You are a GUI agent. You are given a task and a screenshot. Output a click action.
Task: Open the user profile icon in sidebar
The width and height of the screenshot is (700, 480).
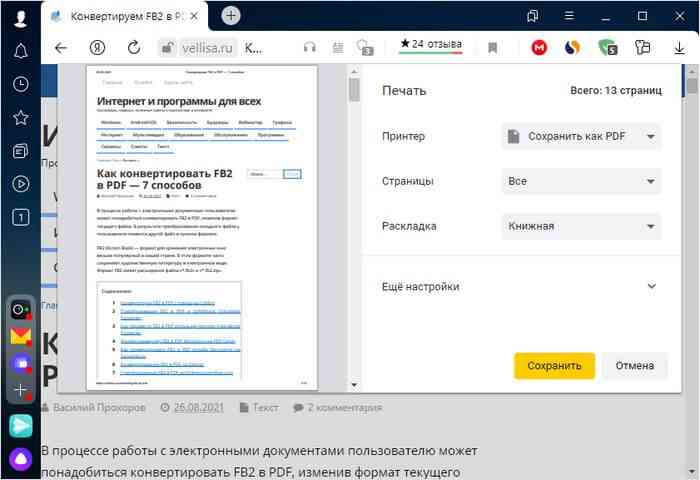(21, 19)
